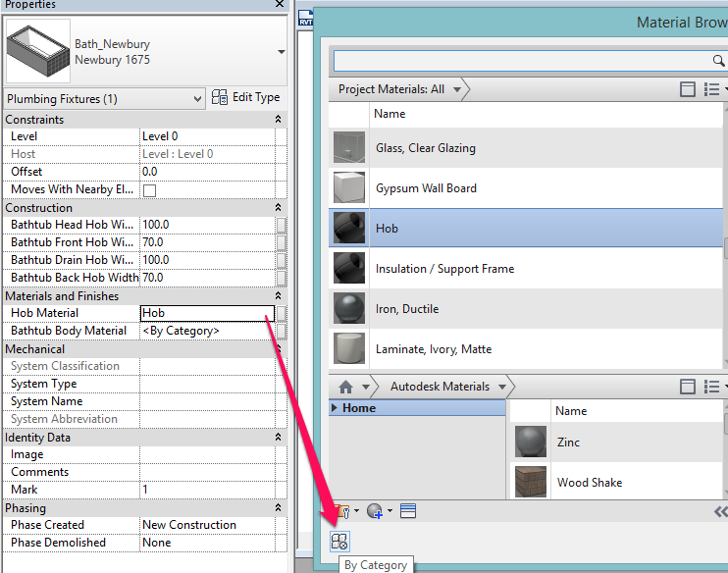Collapse the Identity Data section
Image resolution: width=728 pixels, height=573 pixels.
(278, 437)
